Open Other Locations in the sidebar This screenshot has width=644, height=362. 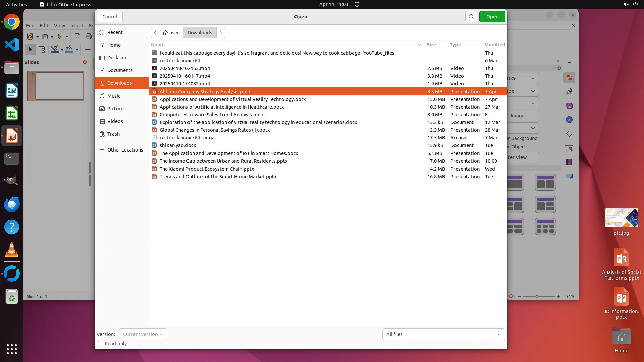click(125, 150)
